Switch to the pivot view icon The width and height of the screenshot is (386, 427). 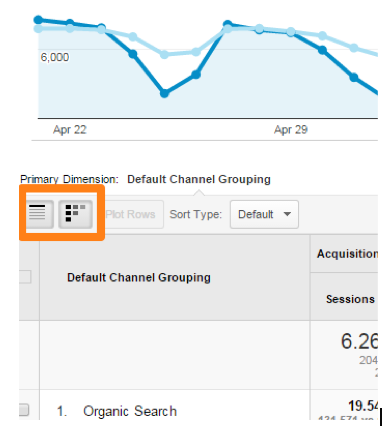75,214
